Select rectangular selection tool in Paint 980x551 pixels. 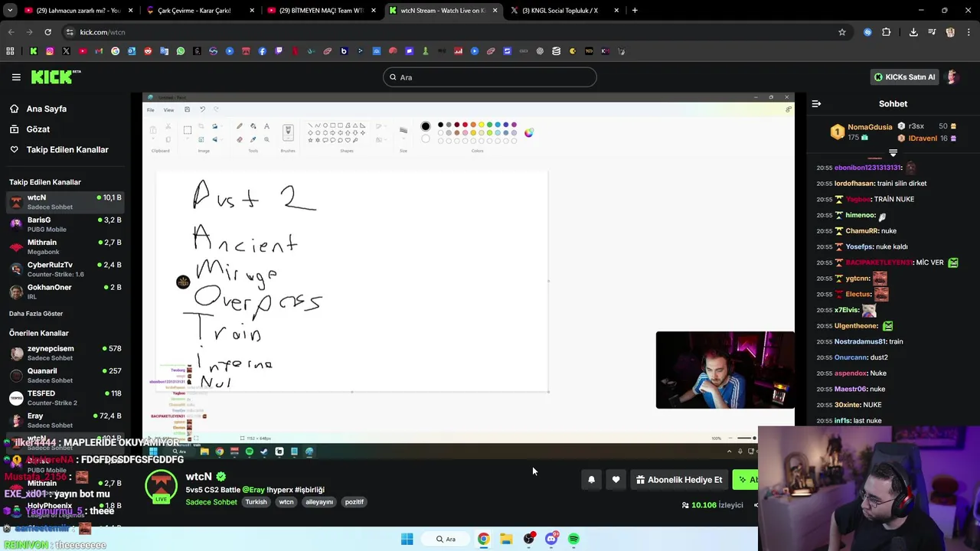[188, 131]
